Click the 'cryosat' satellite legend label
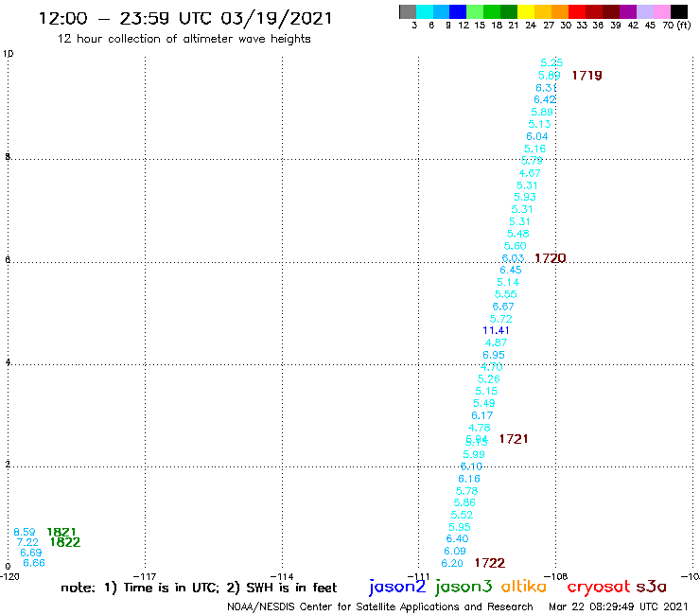The width and height of the screenshot is (700, 615). click(598, 587)
